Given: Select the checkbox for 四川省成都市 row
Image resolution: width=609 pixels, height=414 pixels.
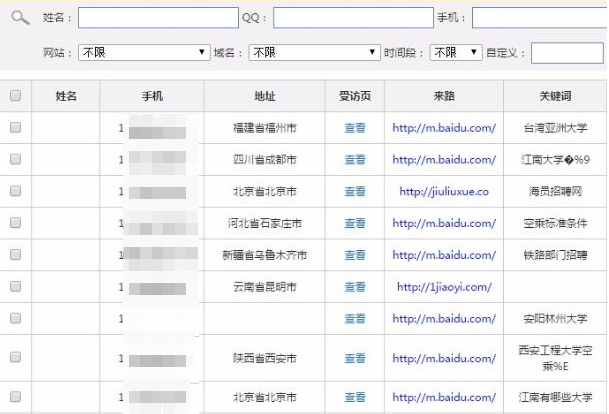Looking at the screenshot, I should tap(15, 159).
